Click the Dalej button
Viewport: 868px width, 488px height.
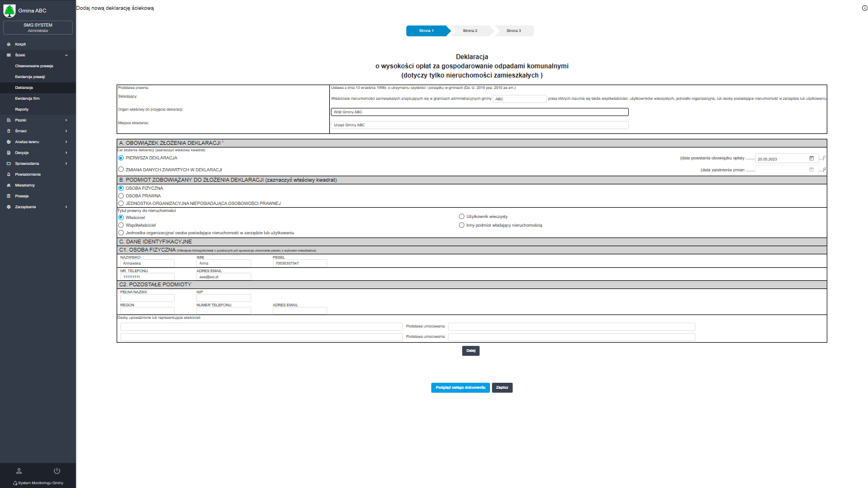point(471,351)
